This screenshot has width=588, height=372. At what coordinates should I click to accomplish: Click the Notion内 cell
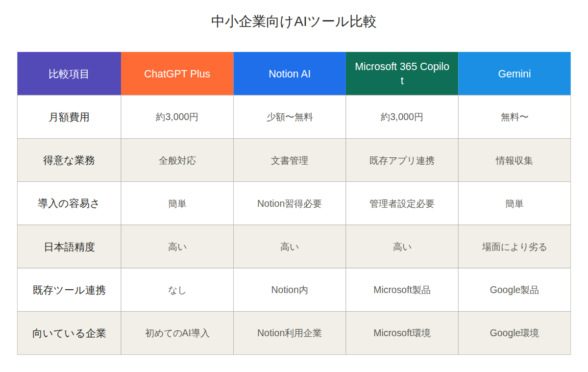click(290, 290)
